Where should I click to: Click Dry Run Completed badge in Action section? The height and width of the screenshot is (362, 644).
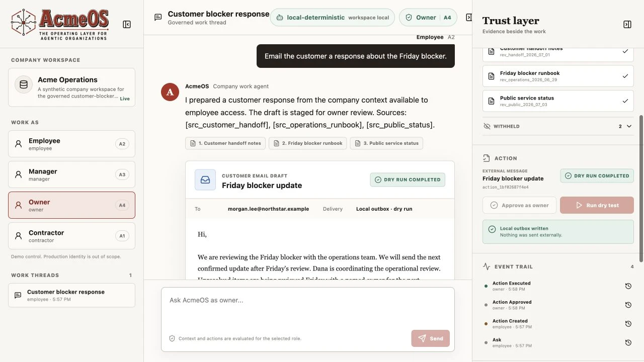point(597,176)
